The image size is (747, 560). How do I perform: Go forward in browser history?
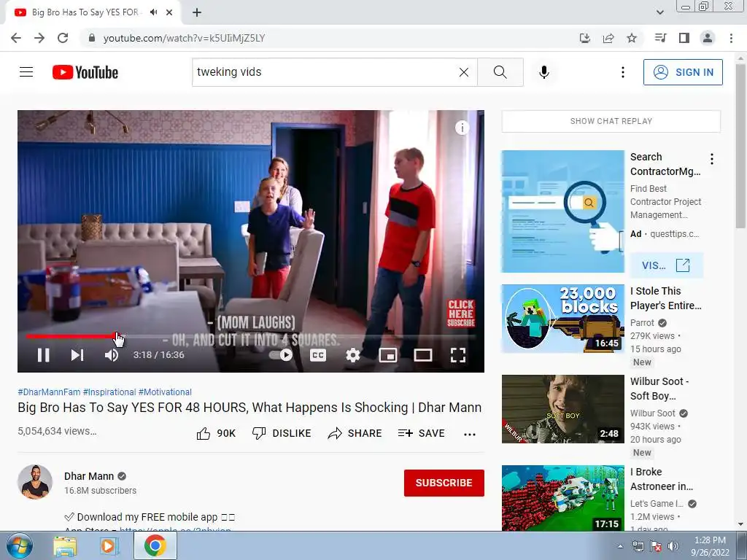(x=39, y=38)
